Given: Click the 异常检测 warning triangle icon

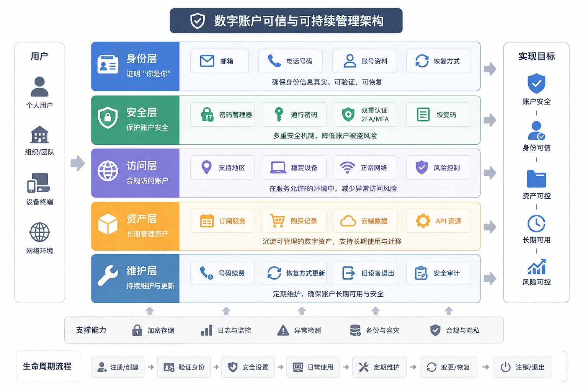Looking at the screenshot, I should (x=283, y=330).
